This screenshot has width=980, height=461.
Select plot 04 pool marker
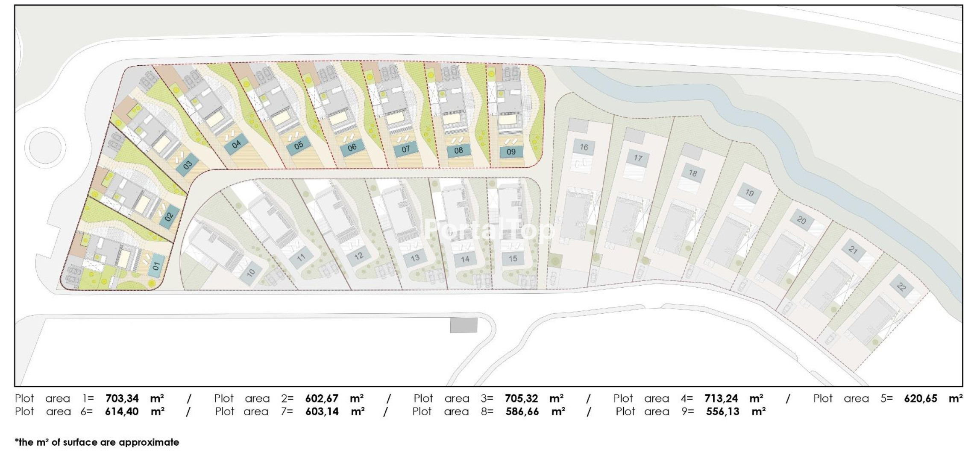236,144
